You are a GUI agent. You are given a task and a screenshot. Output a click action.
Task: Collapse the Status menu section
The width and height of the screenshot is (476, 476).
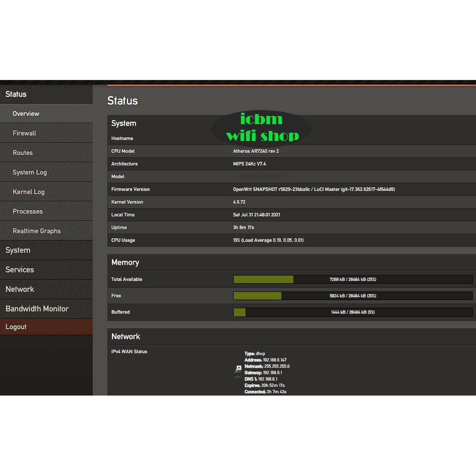point(16,94)
